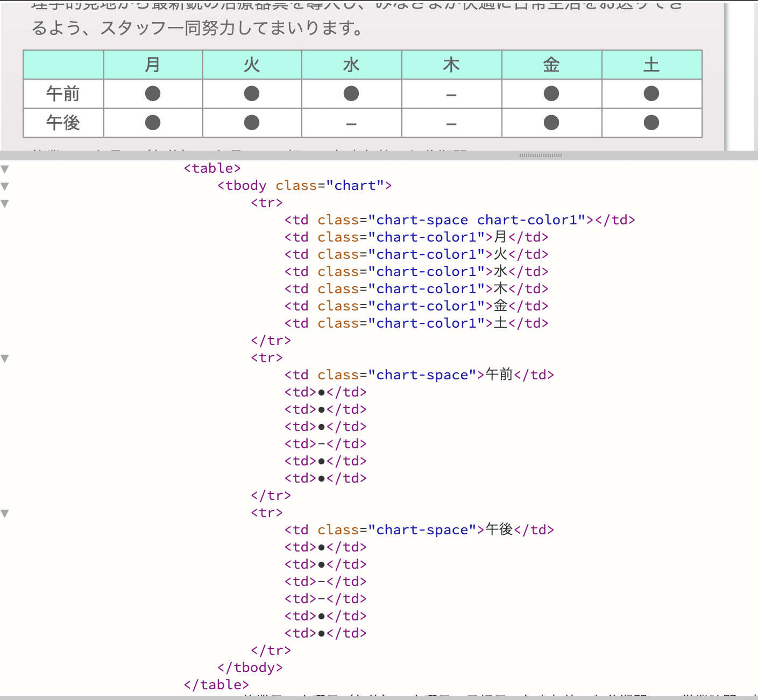Select the "chart-space chart-color1" td source line

coord(460,220)
